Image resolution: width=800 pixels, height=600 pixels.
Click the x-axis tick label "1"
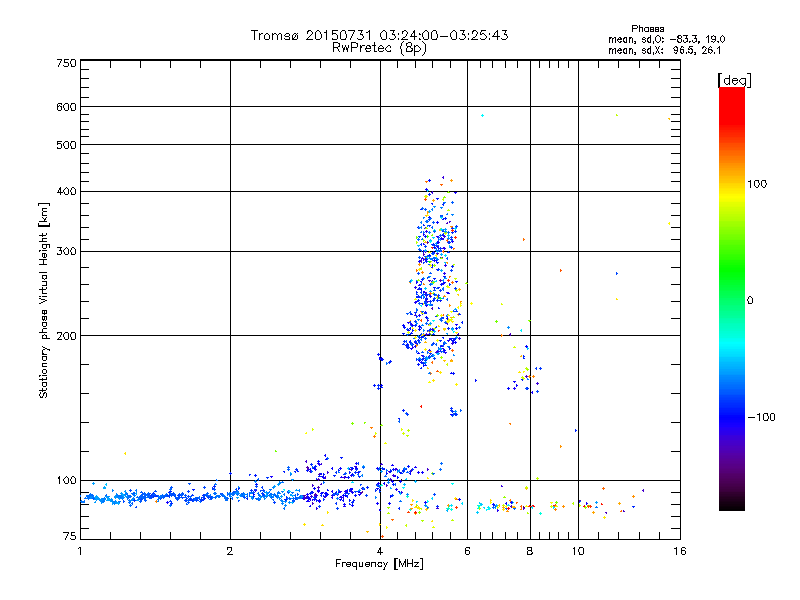point(80,551)
